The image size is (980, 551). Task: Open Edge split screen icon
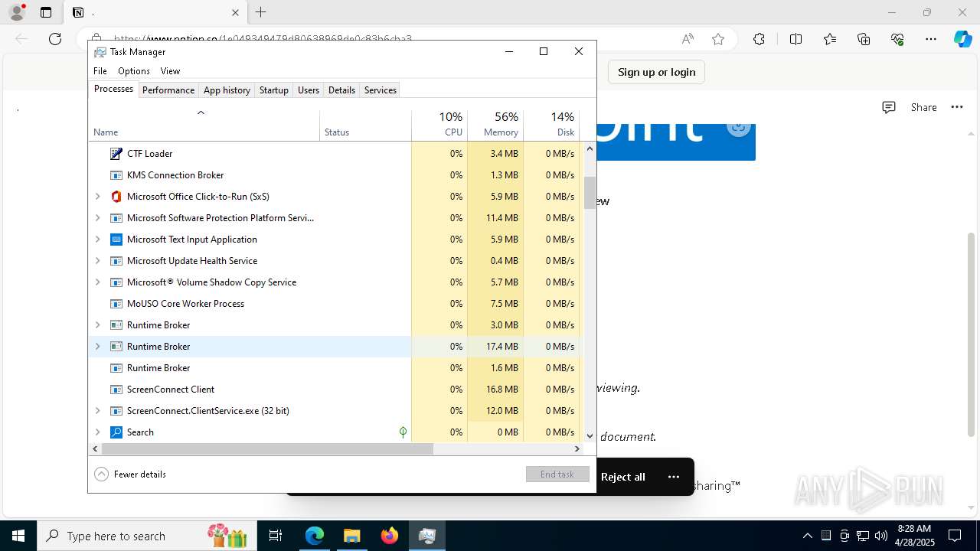pos(795,39)
